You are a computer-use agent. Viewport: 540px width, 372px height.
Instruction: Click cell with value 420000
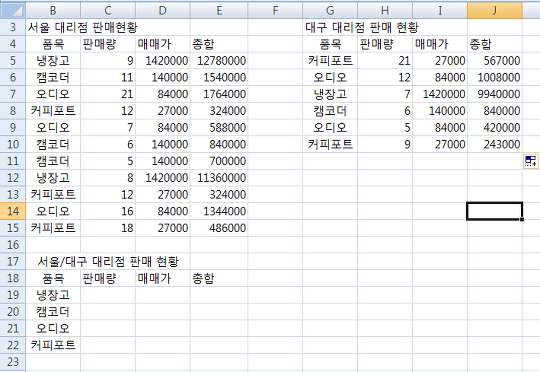pos(495,127)
